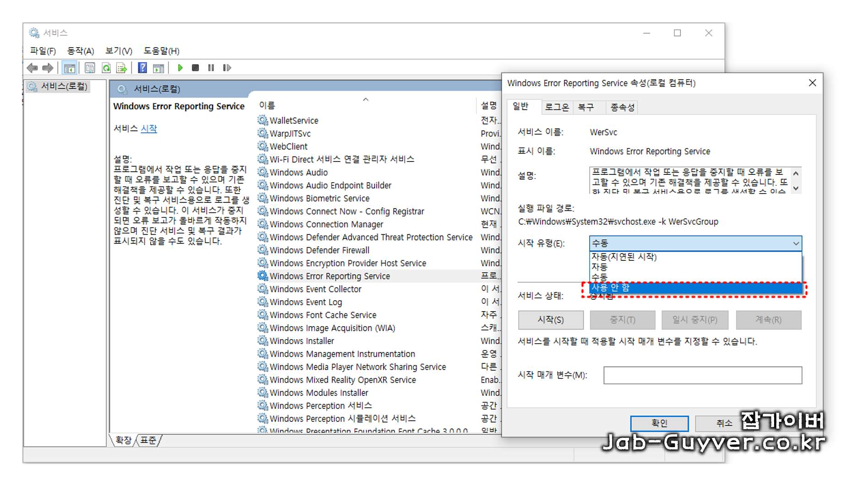Image resolution: width=868 pixels, height=486 pixels.
Task: Click the Services window title gear icon
Action: coord(34,33)
